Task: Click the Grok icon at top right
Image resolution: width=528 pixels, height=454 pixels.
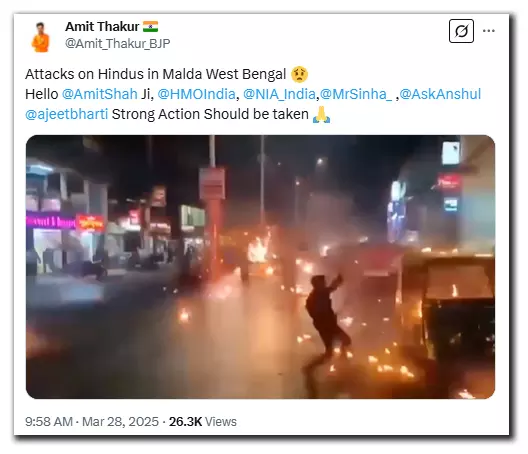Action: [461, 31]
